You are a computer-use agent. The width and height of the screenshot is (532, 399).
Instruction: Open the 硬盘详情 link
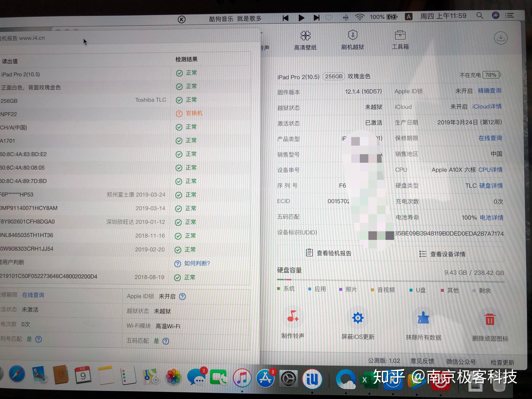pos(491,185)
